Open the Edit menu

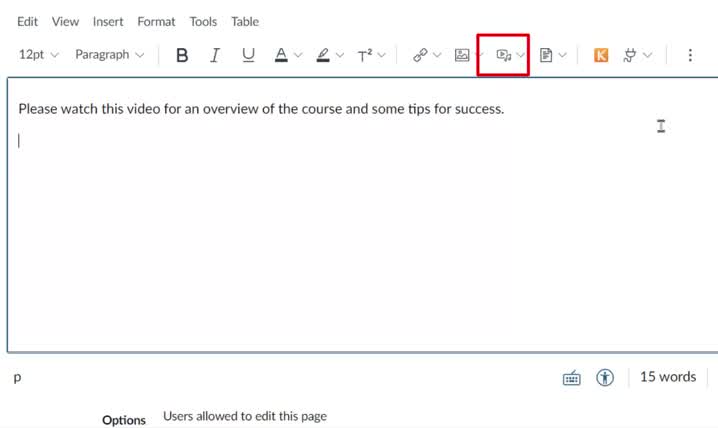pos(27,22)
